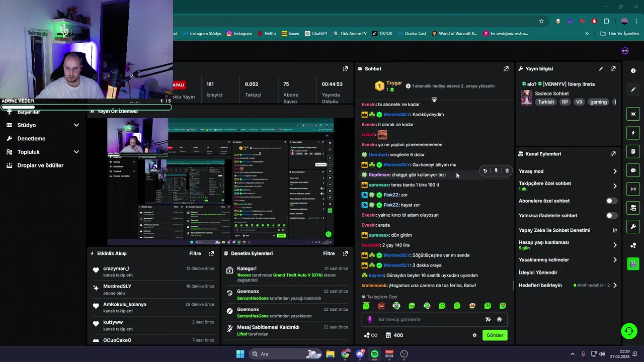Screen dimensions: 644x362
Task: Toggle Yalnızca ifadelerle sohbet switch
Action: [611, 216]
